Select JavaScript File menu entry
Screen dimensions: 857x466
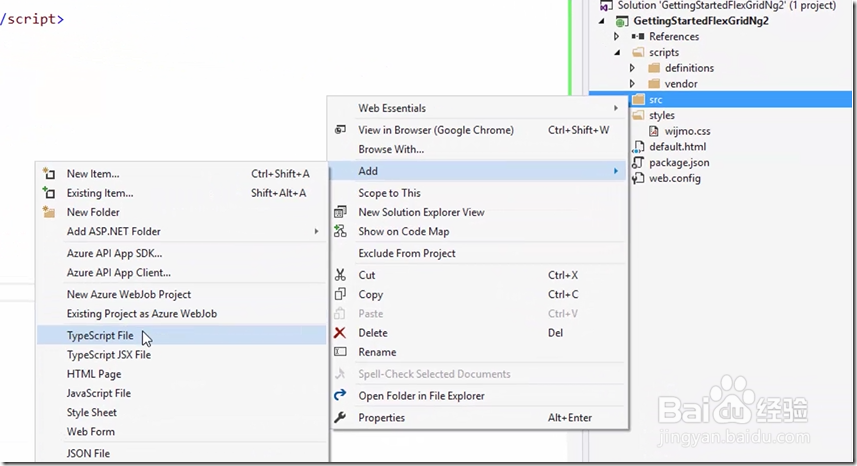181,393
